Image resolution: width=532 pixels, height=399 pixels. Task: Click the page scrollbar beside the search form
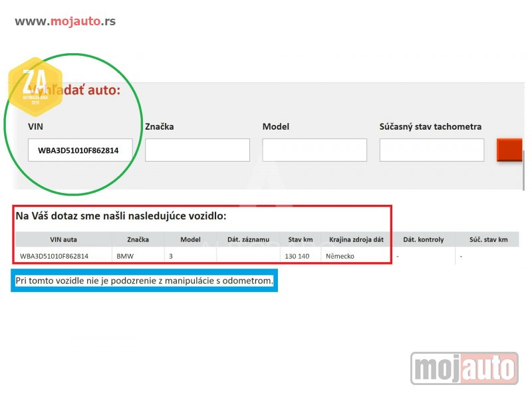pyautogui.click(x=523, y=170)
